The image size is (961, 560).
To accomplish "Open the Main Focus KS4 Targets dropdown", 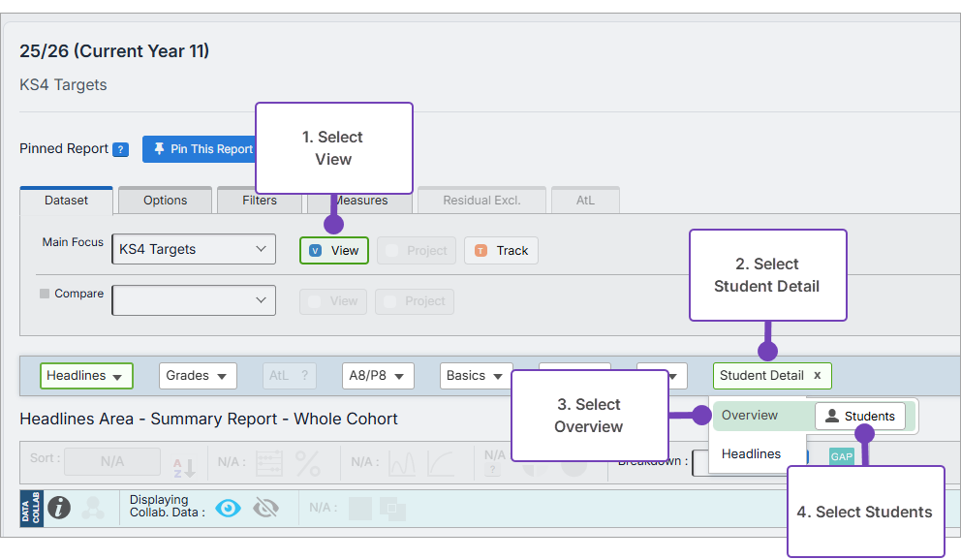I will pyautogui.click(x=194, y=250).
